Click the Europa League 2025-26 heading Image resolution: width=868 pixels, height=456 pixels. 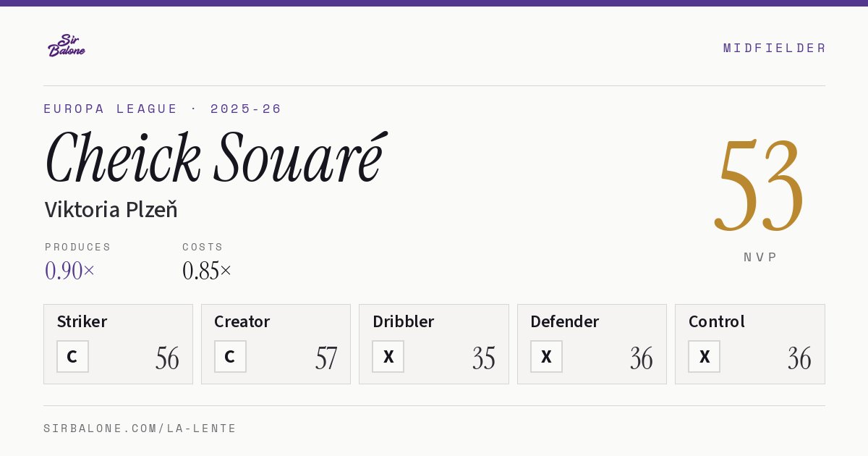(x=163, y=109)
